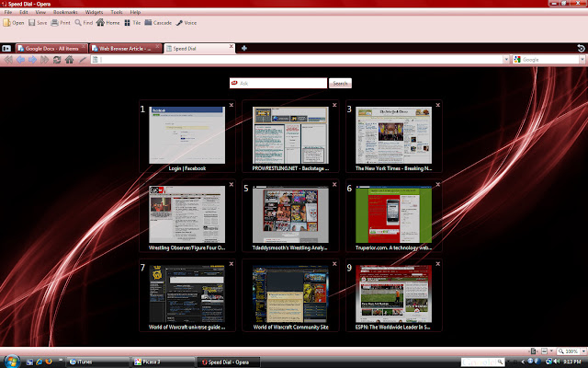This screenshot has width=588, height=368.
Task: Open a new tab with plus button
Action: coord(243,47)
